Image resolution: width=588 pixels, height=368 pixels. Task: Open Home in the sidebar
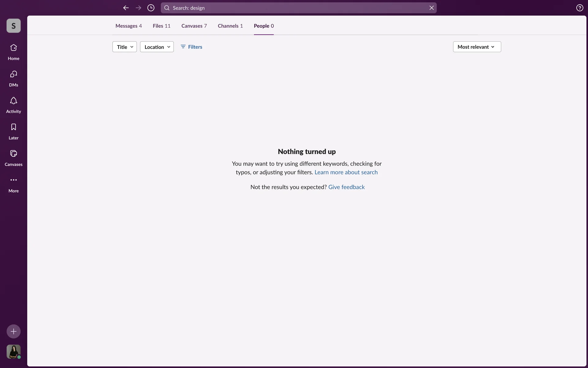(x=13, y=52)
